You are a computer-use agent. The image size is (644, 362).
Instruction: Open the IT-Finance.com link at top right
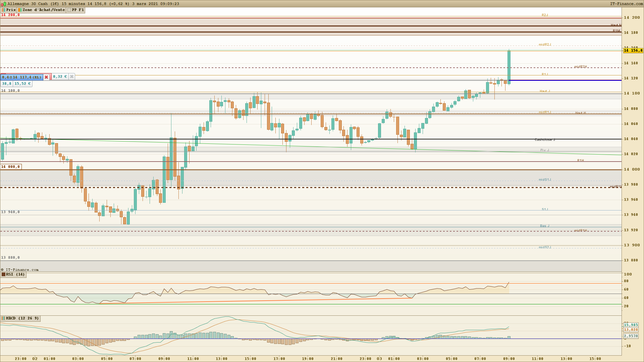[x=626, y=4]
